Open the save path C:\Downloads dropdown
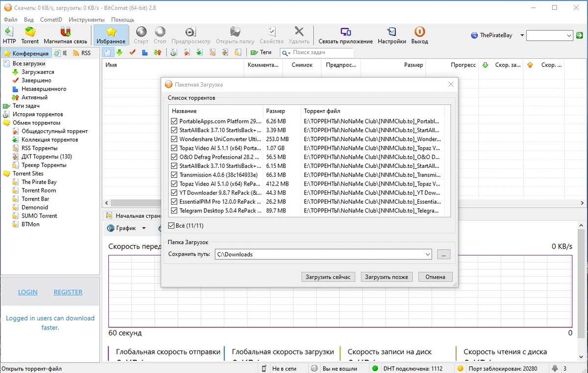Image resolution: width=588 pixels, height=373 pixels. [427, 255]
